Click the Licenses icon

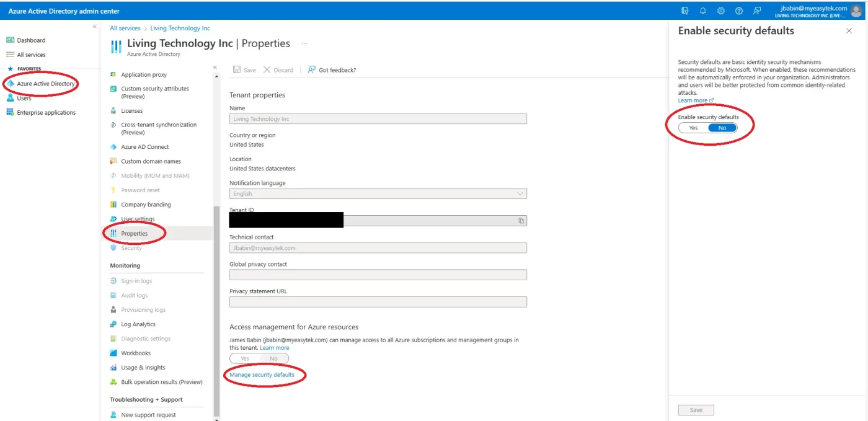(x=113, y=110)
